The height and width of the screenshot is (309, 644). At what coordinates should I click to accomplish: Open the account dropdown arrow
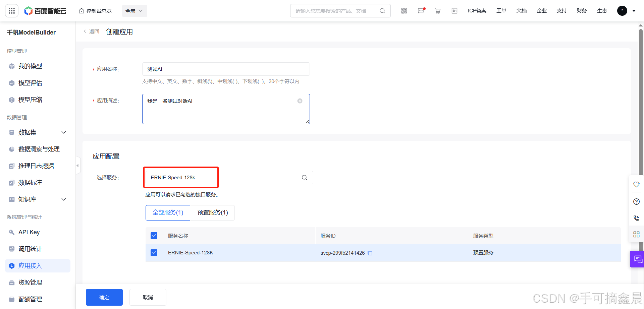[634, 11]
